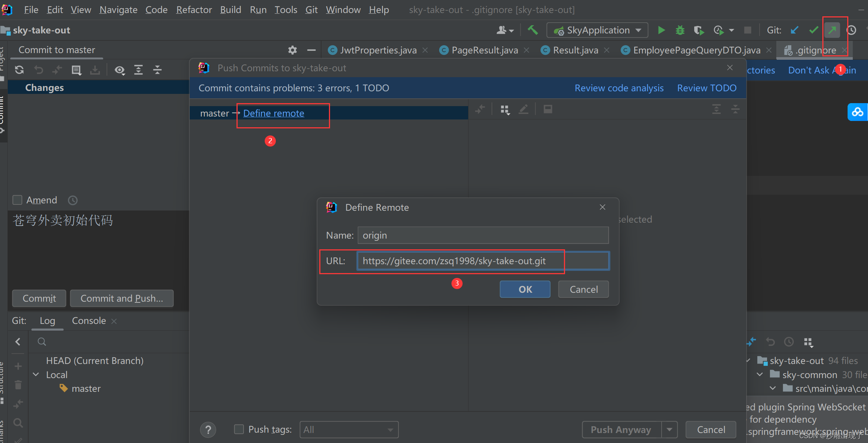Click the Git commit checkmark icon

pos(813,30)
